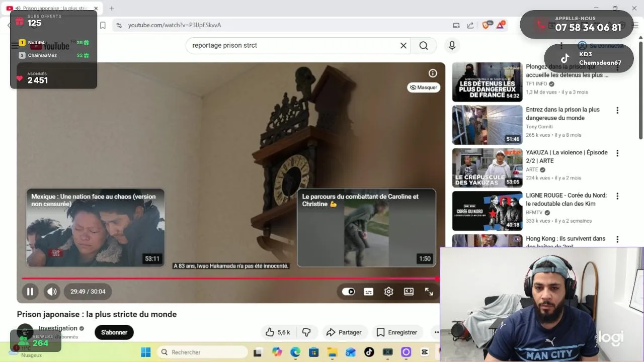
Task: Click the Tony Comiti channel name
Action: point(539,127)
